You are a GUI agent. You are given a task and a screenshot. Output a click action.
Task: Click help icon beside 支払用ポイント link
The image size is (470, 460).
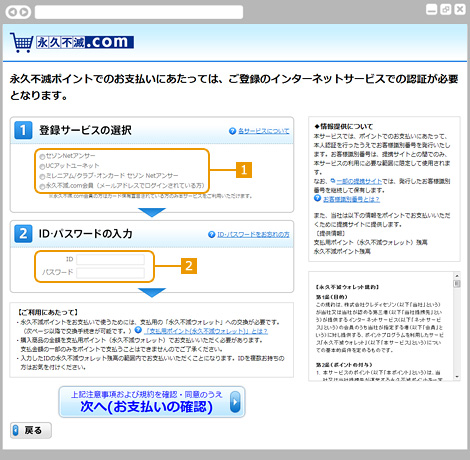point(138,330)
